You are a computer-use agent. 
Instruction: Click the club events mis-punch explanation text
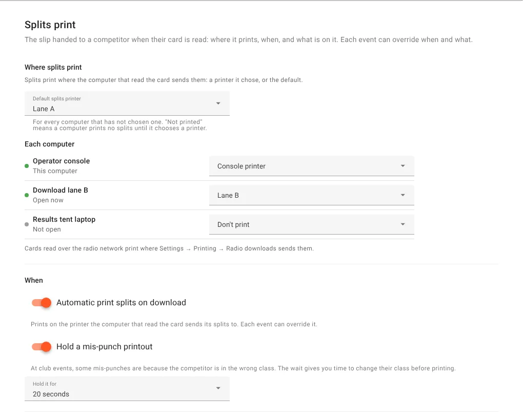click(243, 368)
